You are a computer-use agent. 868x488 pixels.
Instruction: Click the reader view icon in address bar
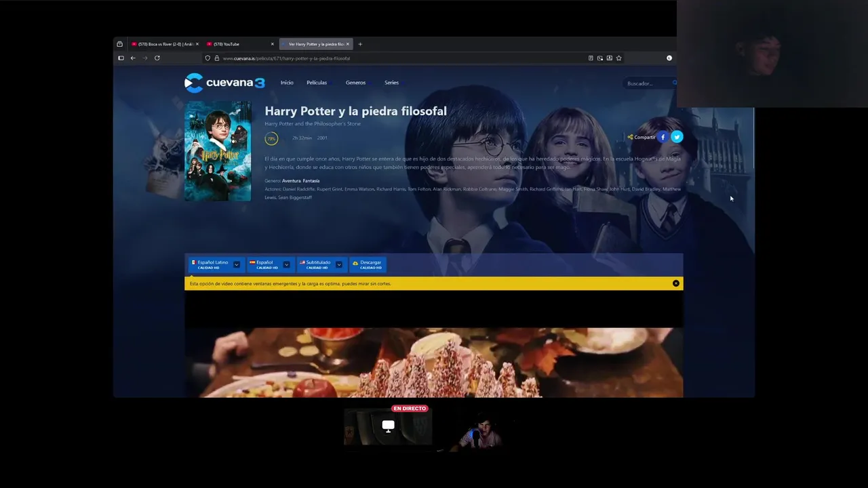[591, 58]
